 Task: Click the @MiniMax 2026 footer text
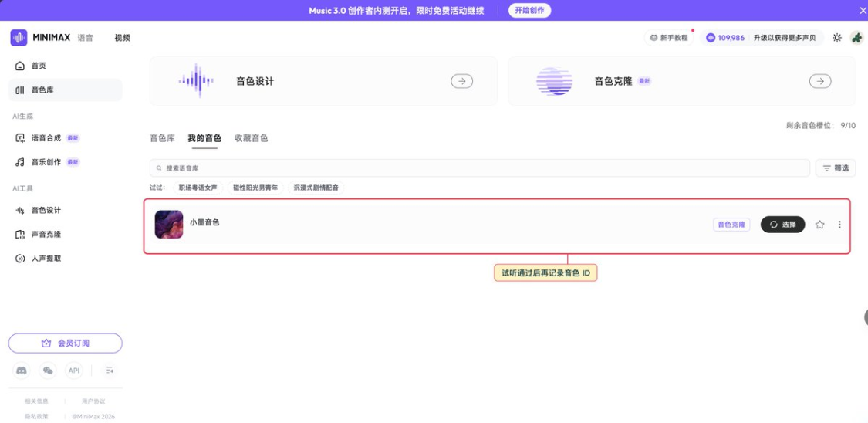click(93, 416)
